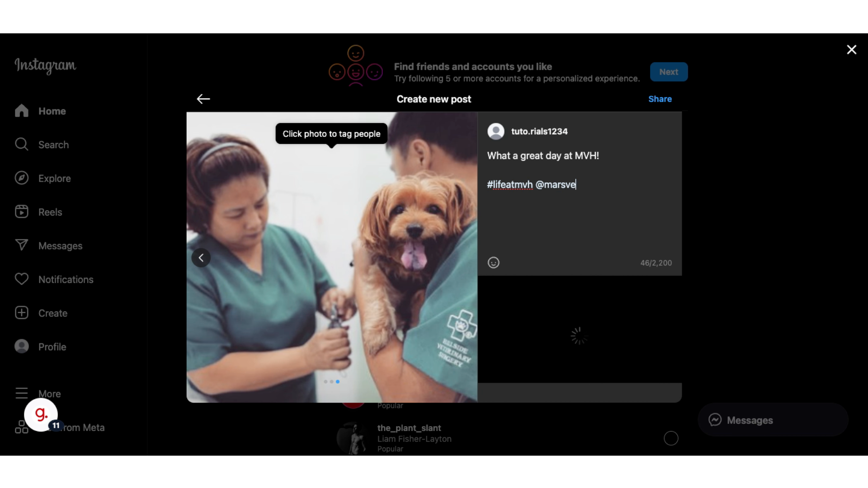Open Messages paper-plane sidebar item
Screen dimensions: 868x488
point(21,245)
